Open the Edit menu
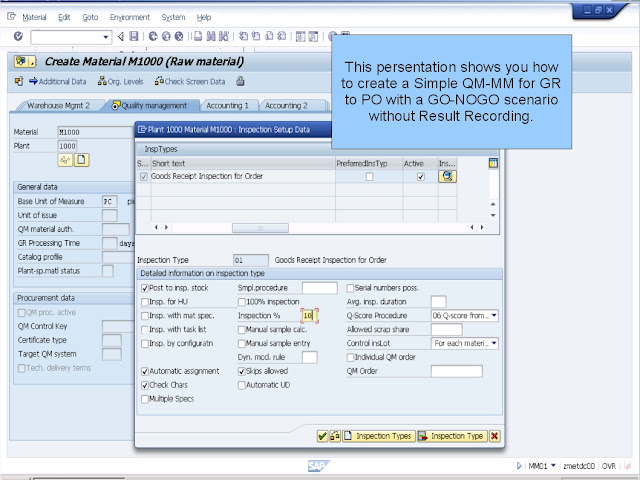This screenshot has width=640, height=480. click(64, 17)
